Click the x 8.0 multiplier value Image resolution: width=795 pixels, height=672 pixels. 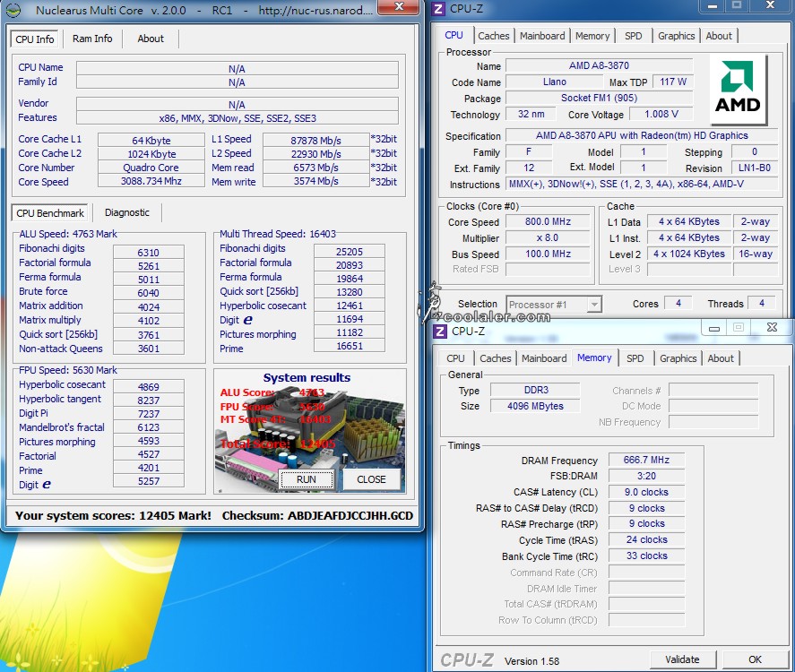[548, 238]
